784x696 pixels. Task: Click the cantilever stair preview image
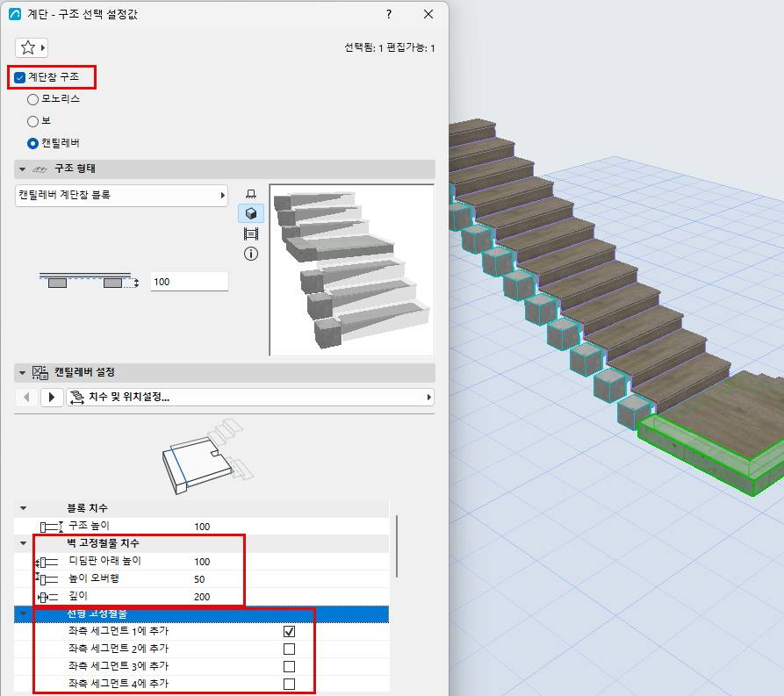click(x=352, y=270)
